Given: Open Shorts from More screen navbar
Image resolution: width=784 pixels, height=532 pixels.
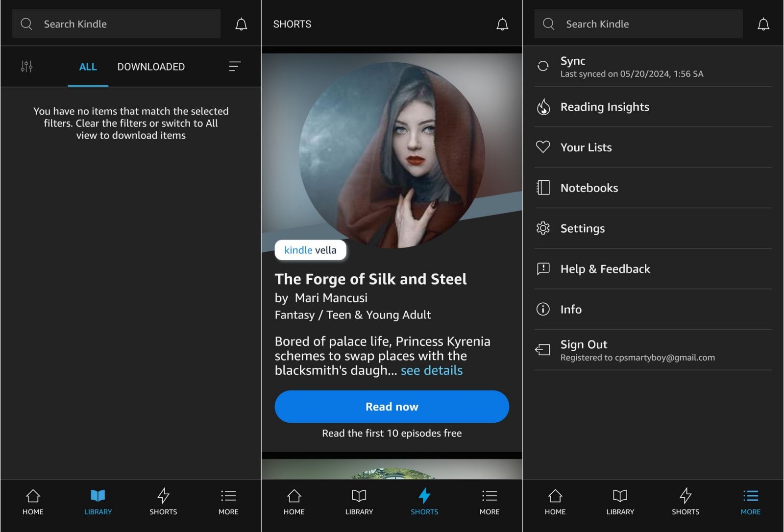Looking at the screenshot, I should pos(686,502).
